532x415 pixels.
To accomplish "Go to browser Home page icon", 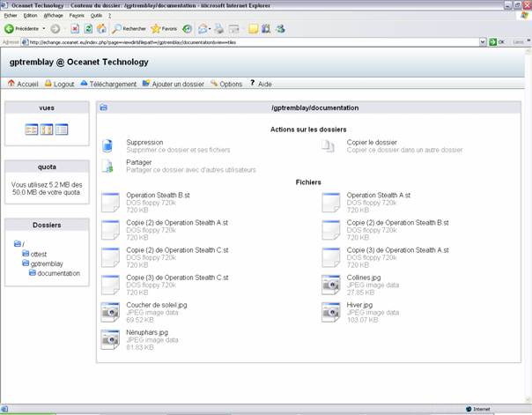I will pyautogui.click(x=101, y=29).
